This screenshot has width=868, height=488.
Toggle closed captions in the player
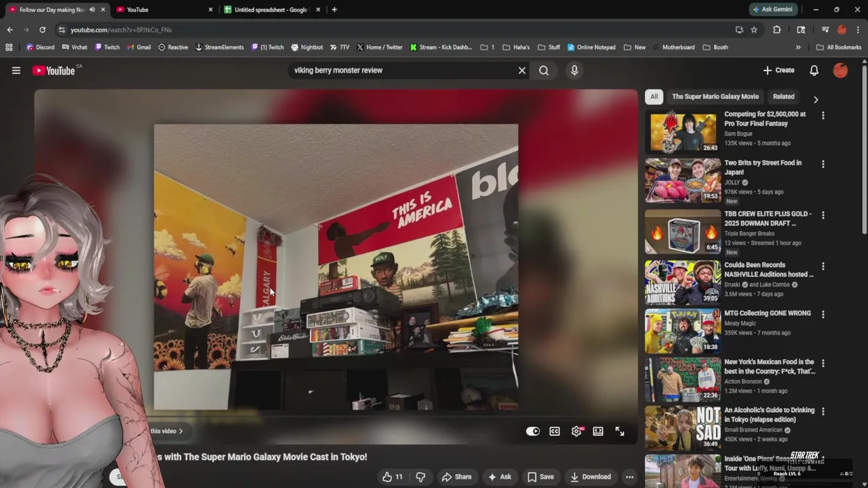(555, 431)
